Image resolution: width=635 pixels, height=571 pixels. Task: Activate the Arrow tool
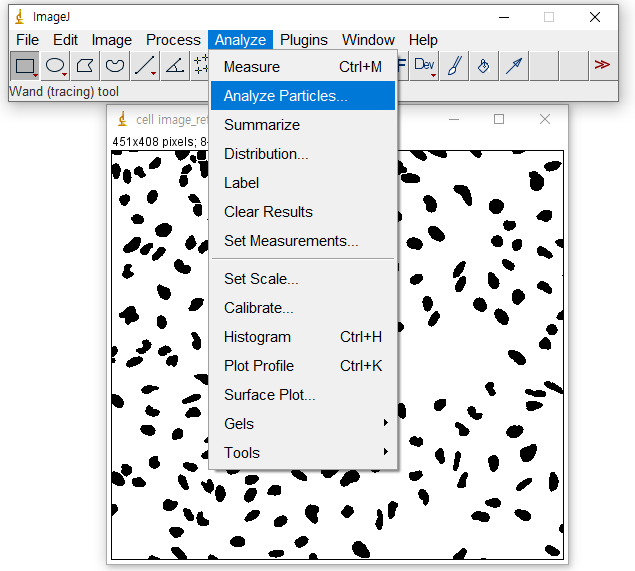pos(513,66)
